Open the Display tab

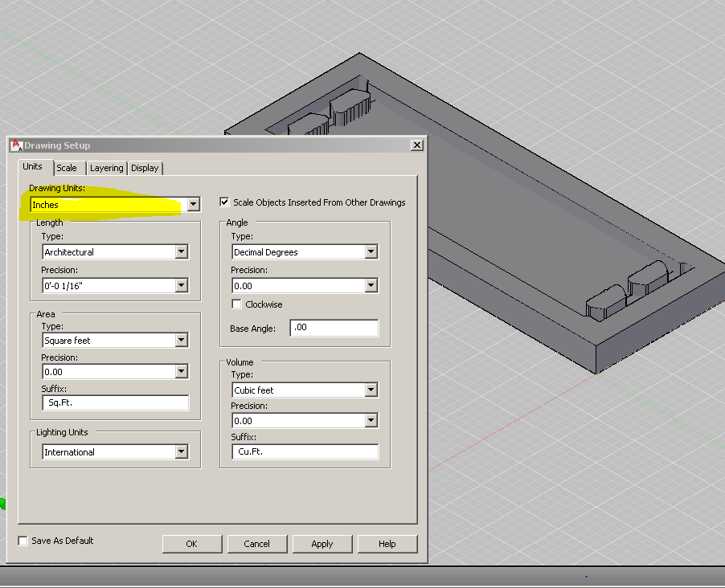[145, 168]
